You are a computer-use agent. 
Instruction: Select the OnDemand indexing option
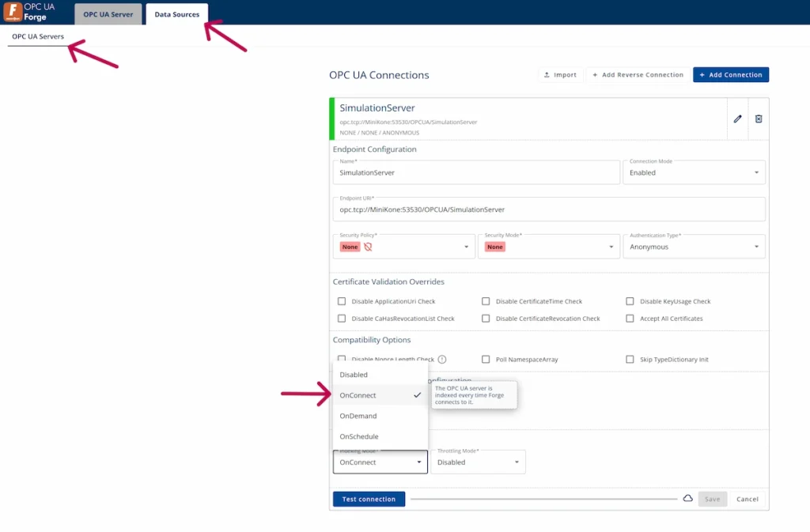point(380,416)
